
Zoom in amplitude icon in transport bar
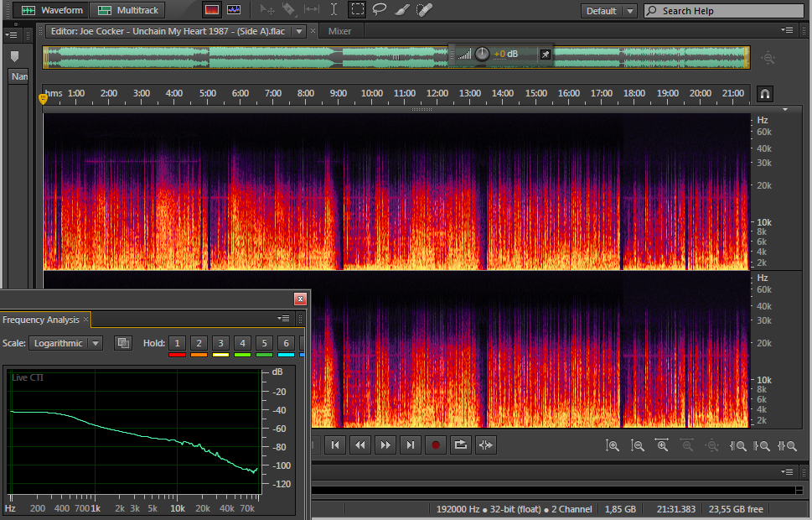(612, 445)
